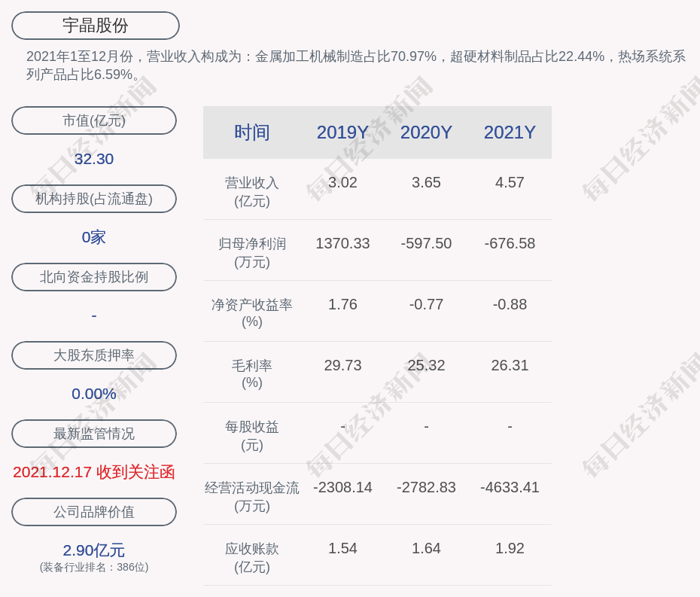Click the 2021Y column header
Image resolution: width=700 pixels, height=597 pixels.
coord(510,132)
